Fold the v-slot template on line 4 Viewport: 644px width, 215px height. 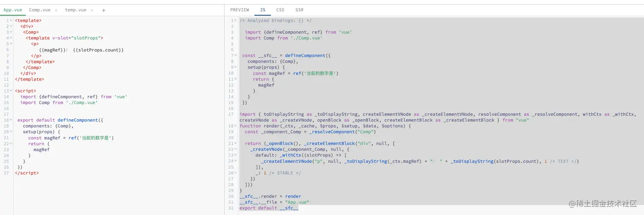[11, 38]
